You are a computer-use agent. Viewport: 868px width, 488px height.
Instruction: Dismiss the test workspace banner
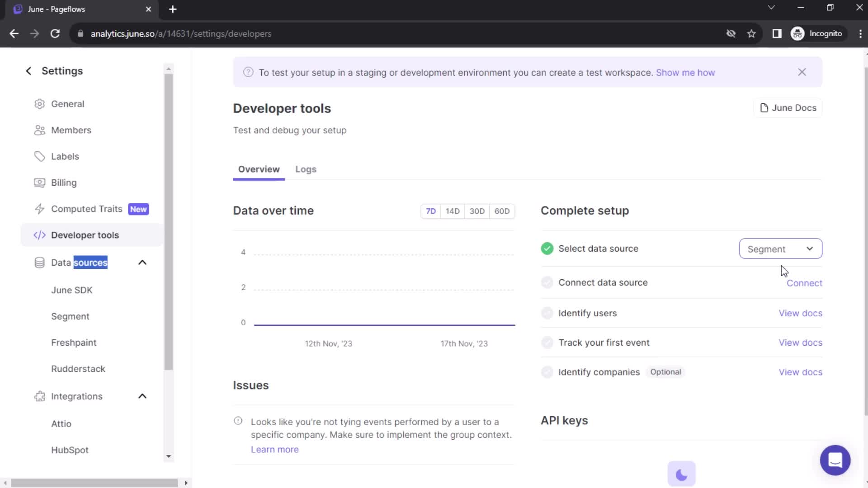point(802,72)
